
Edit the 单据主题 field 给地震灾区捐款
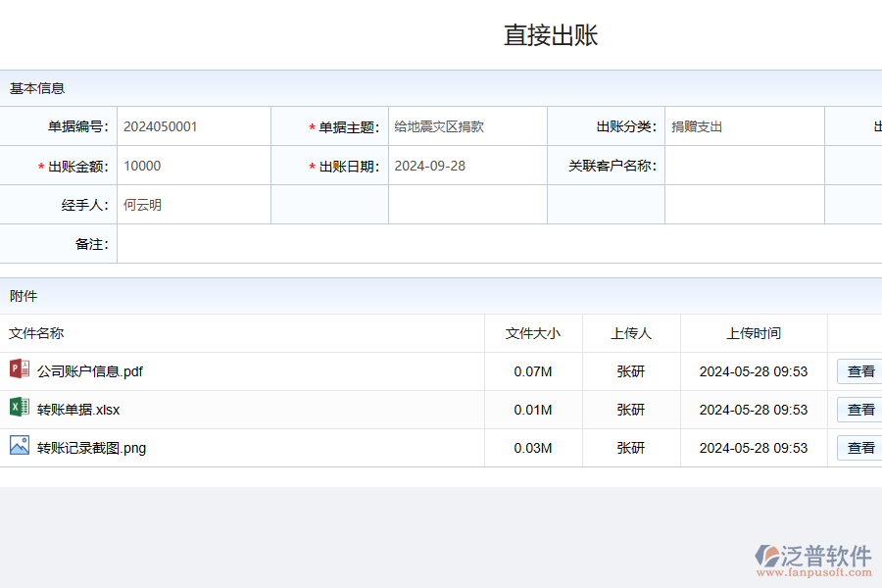click(465, 125)
